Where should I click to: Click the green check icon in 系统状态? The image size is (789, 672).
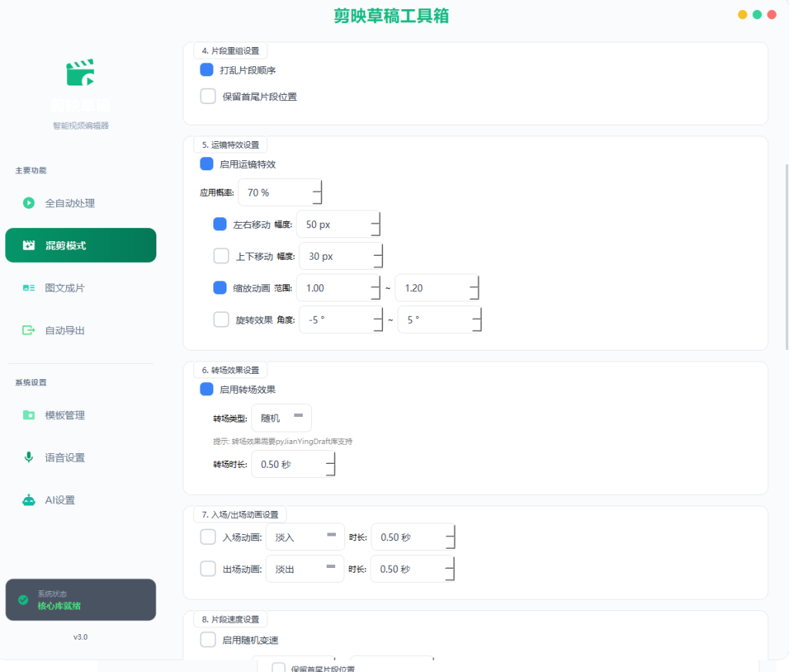coord(23,600)
